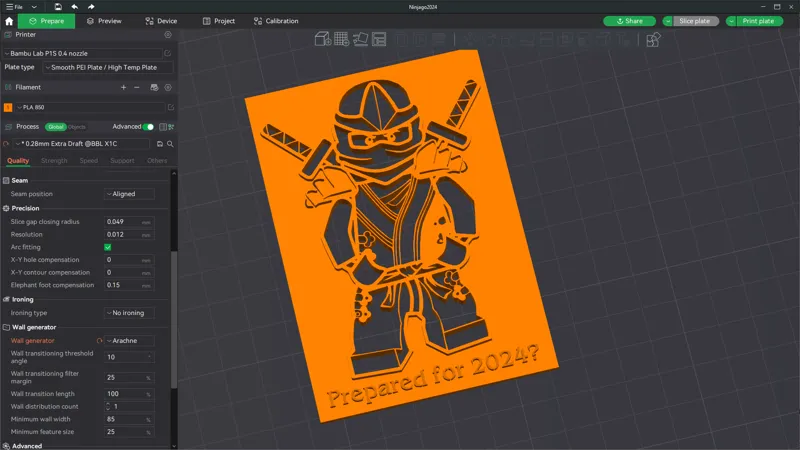Open the File menu dropdown arrow
This screenshot has width=800, height=450.
(34, 7)
